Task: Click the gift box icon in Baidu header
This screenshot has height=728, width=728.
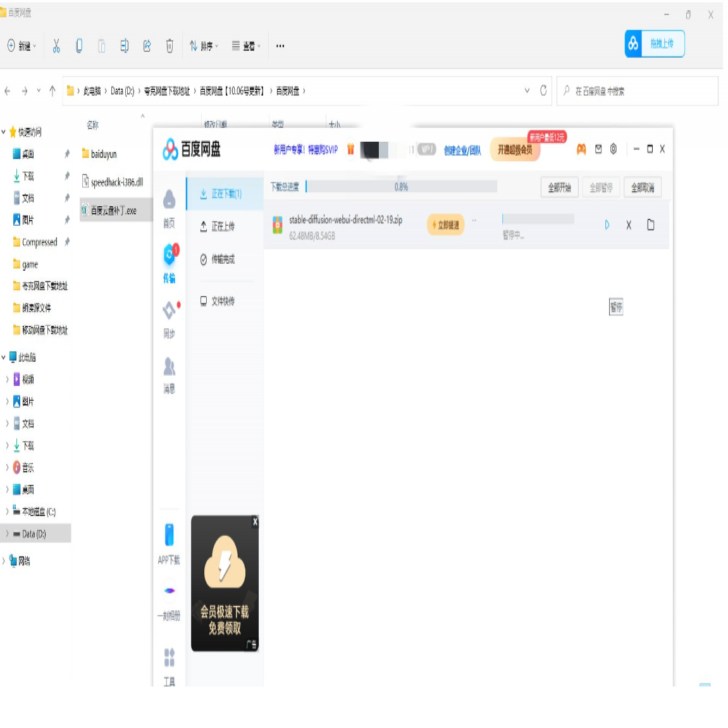Action: point(350,149)
